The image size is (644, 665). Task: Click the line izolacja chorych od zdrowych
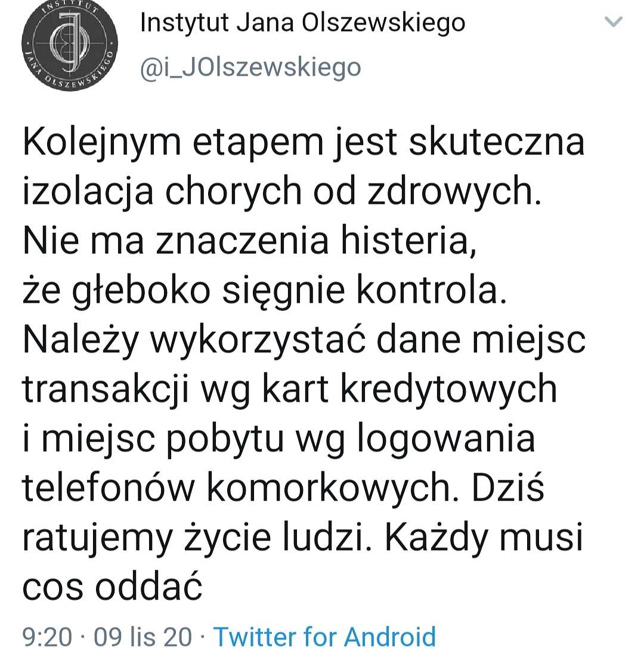(282, 192)
